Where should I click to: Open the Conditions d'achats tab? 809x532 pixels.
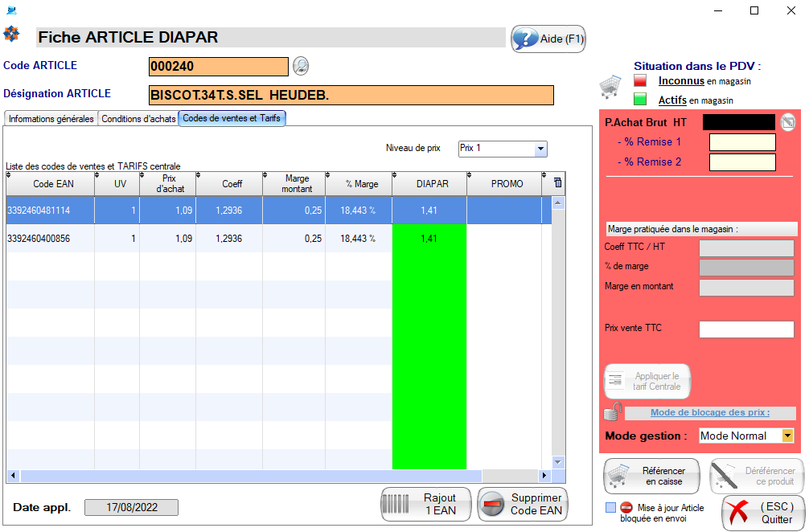(138, 119)
